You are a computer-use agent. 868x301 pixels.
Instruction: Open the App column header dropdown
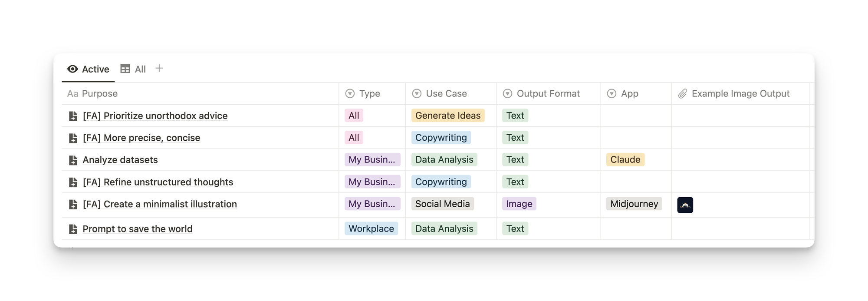click(x=612, y=94)
